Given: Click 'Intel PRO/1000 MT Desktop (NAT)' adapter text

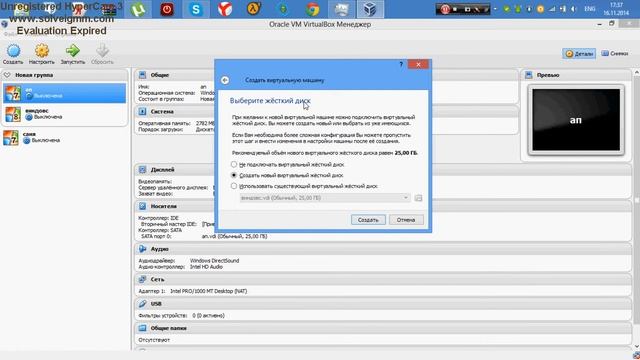Looking at the screenshot, I should [x=208, y=291].
